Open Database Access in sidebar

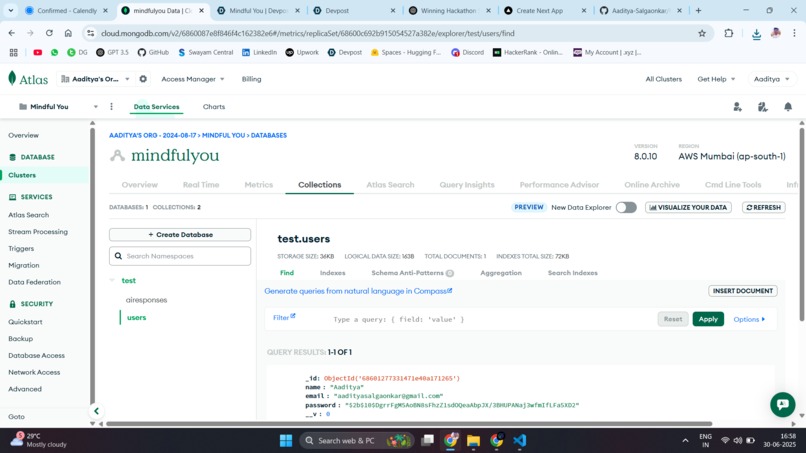click(x=36, y=355)
